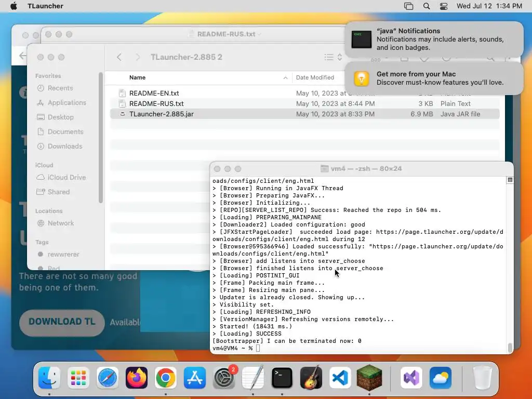532x399 pixels.
Task: Switch to Terminal via Dock icon
Action: (x=282, y=378)
